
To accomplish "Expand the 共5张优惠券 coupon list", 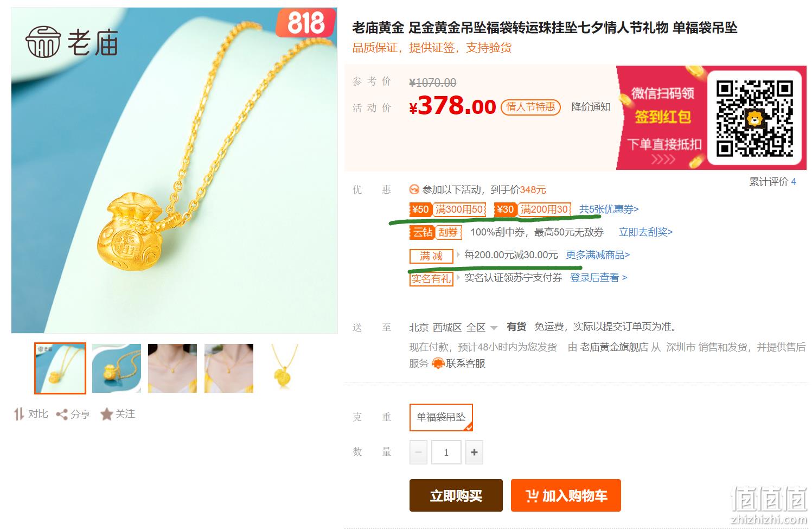I will pyautogui.click(x=609, y=209).
